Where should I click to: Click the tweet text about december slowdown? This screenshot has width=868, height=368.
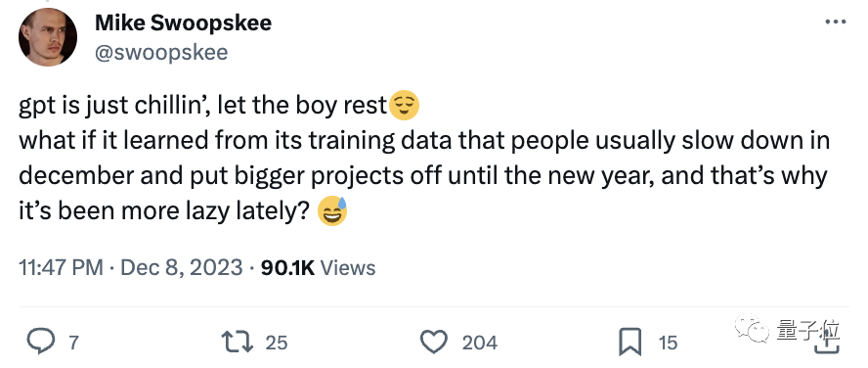point(423,160)
